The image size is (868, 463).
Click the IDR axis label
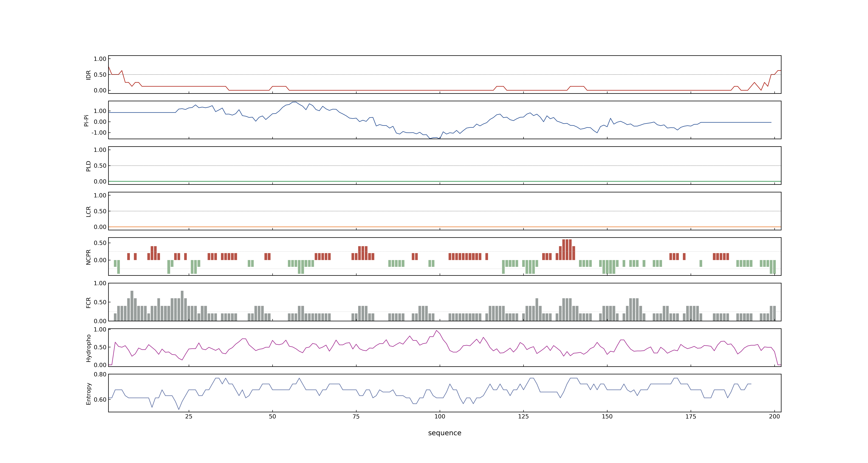tap(88, 75)
